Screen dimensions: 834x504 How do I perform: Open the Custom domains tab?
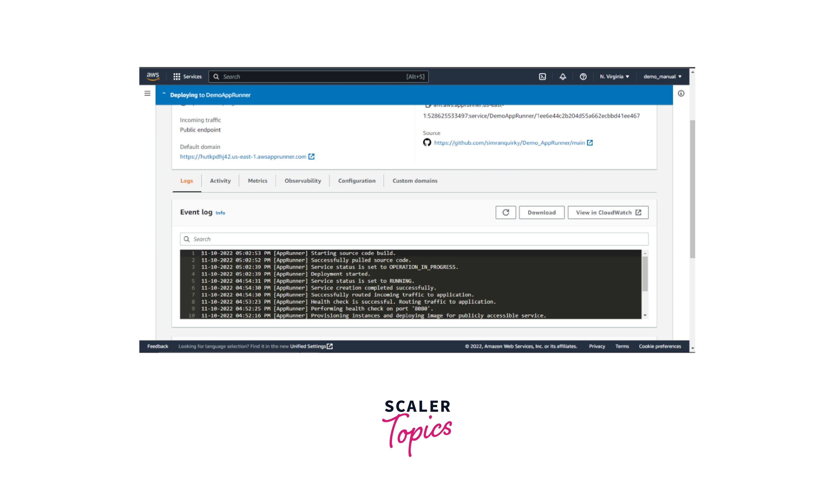pyautogui.click(x=415, y=181)
